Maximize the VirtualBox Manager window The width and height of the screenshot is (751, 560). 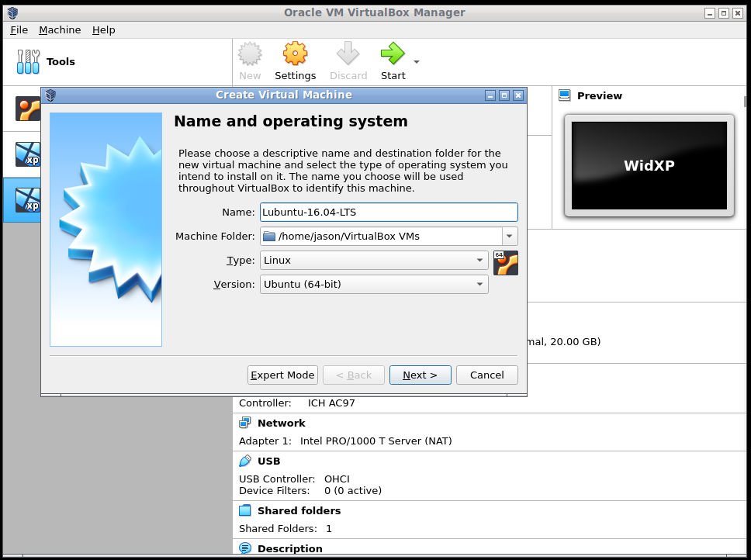click(724, 13)
